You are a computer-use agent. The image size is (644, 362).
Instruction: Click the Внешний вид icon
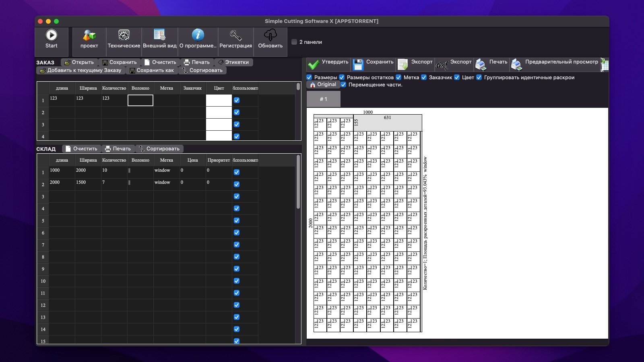[159, 35]
